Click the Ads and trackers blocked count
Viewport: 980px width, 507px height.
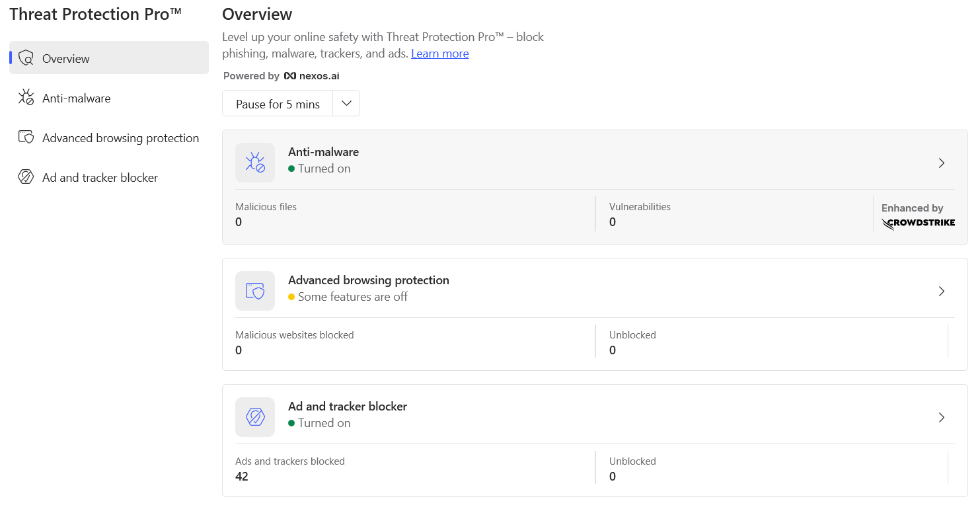point(242,477)
